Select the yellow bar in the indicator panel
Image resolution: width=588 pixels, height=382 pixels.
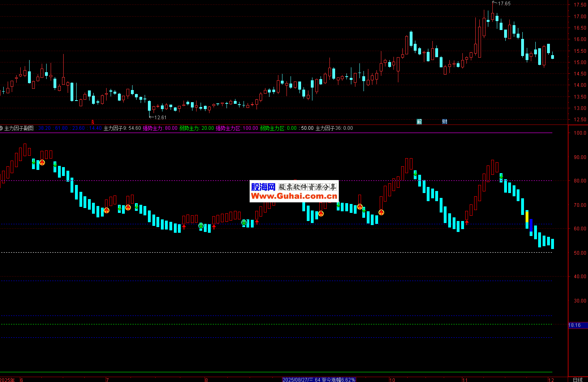coord(527,216)
